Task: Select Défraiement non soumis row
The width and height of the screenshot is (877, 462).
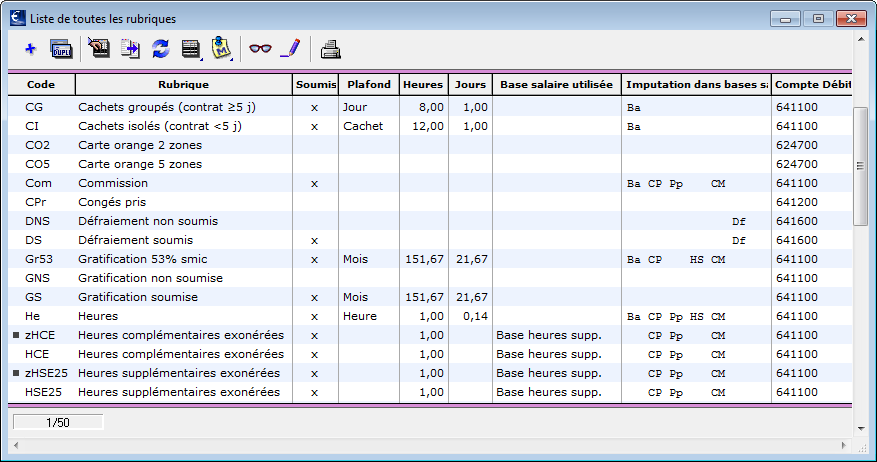Action: coord(430,221)
